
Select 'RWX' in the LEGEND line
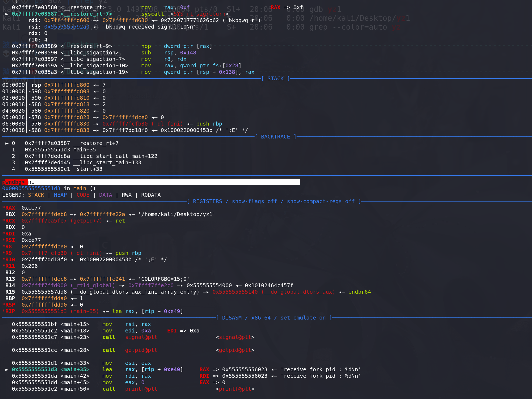point(127,195)
